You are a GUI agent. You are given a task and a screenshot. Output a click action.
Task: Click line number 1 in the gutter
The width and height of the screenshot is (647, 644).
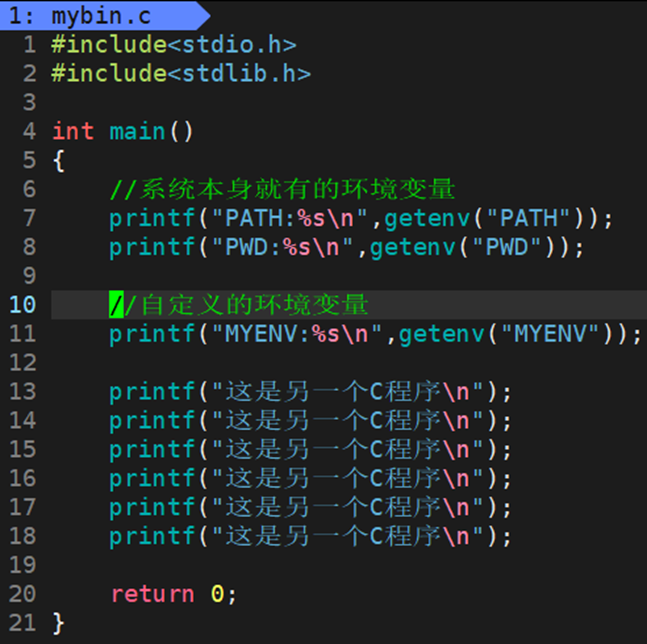pyautogui.click(x=30, y=45)
